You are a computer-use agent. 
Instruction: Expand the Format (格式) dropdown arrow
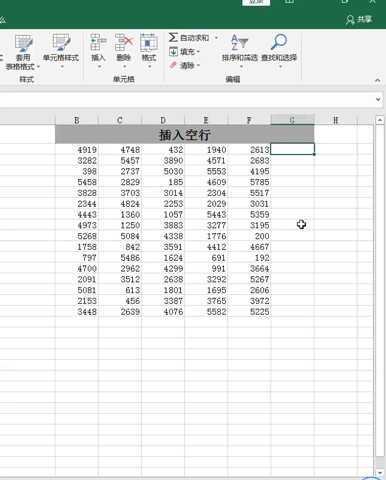click(x=150, y=67)
